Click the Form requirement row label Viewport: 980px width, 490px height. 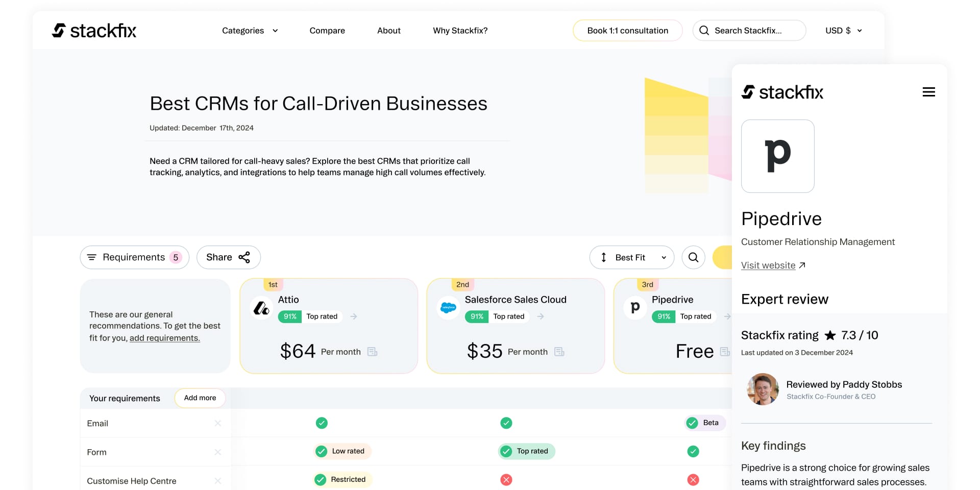point(96,452)
